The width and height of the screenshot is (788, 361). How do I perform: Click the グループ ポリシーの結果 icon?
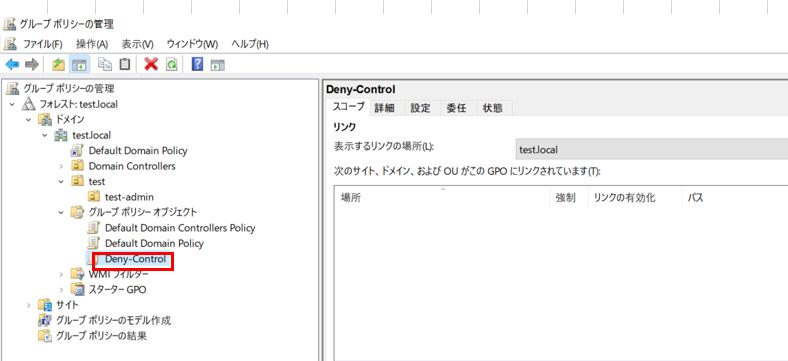pyautogui.click(x=45, y=335)
